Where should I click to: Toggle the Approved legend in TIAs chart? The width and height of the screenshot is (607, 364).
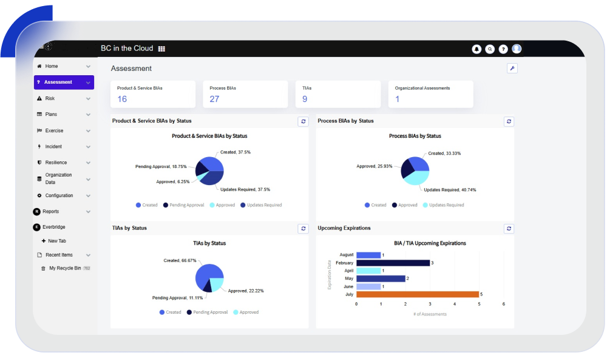tap(246, 312)
